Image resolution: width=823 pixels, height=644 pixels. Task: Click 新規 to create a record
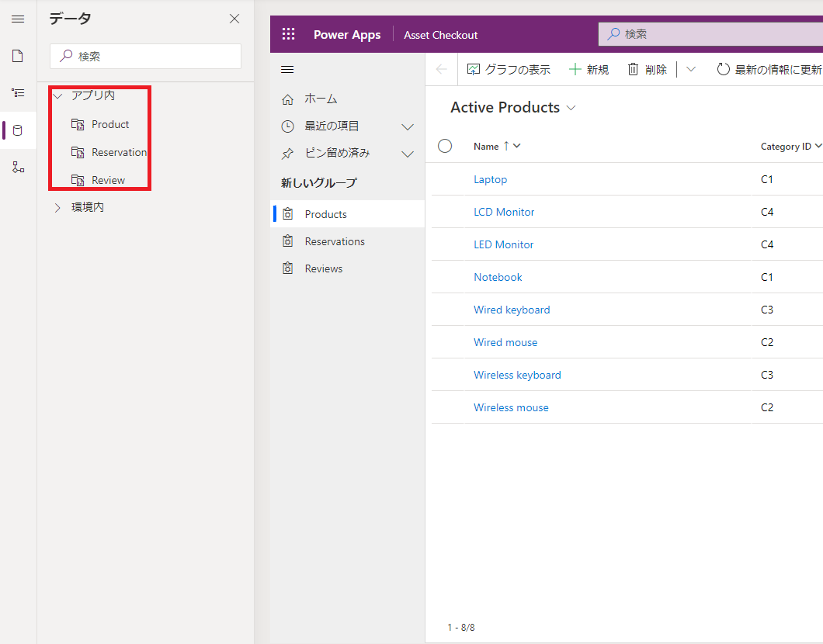[589, 69]
